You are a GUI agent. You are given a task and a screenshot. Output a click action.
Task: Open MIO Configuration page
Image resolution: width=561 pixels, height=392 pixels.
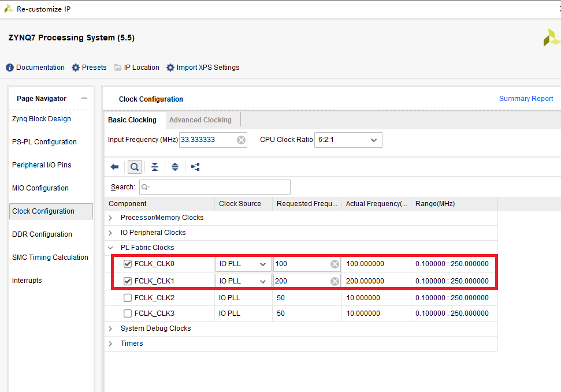coord(40,188)
